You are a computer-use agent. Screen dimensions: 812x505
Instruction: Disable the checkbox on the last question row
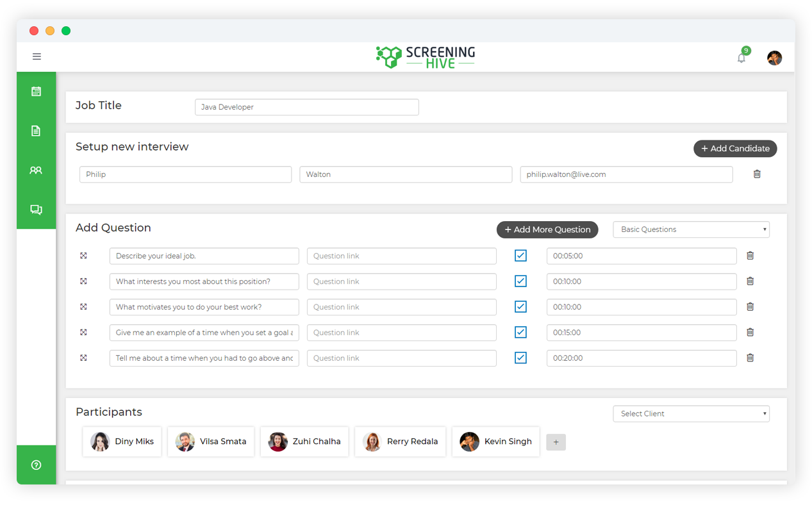(x=520, y=358)
